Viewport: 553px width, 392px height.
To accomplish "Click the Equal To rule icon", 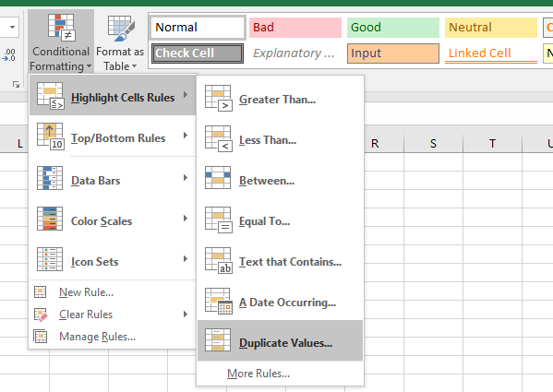I will (218, 220).
